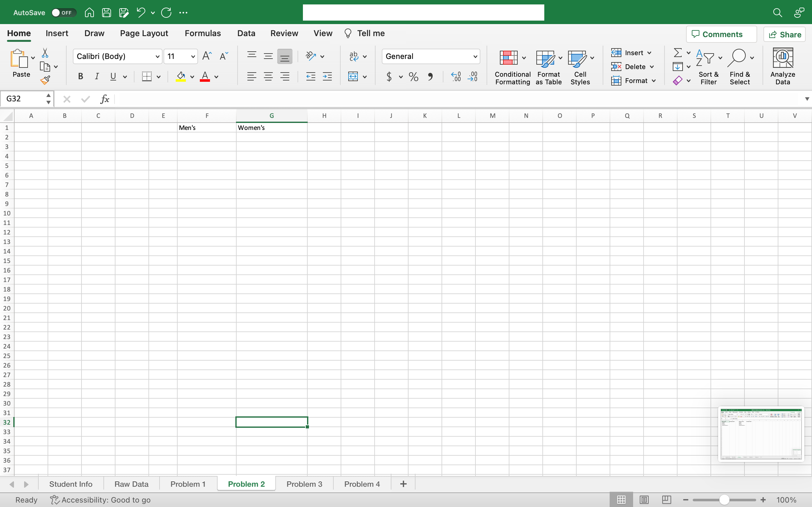Screen dimensions: 812x507
Task: Click the Cut scissors icon
Action: click(x=45, y=53)
